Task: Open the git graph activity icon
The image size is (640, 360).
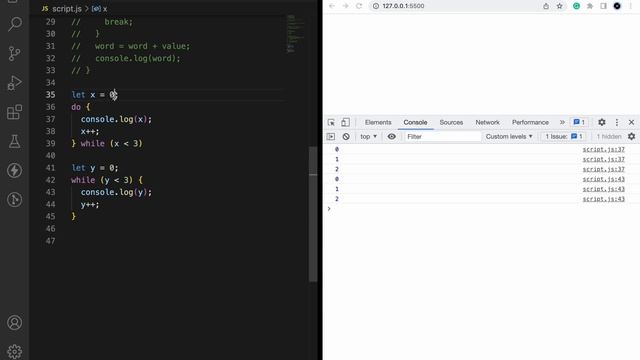Action: tap(15, 200)
